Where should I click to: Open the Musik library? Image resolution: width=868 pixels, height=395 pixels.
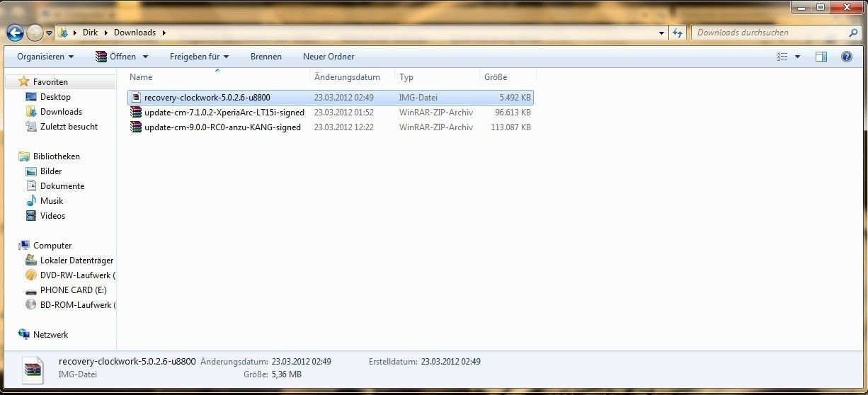[52, 201]
